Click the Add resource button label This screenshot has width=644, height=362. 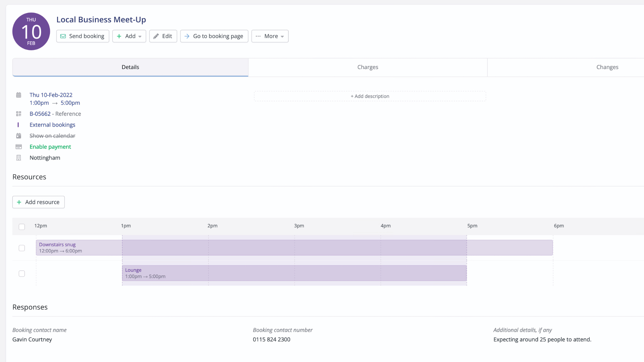click(42, 202)
